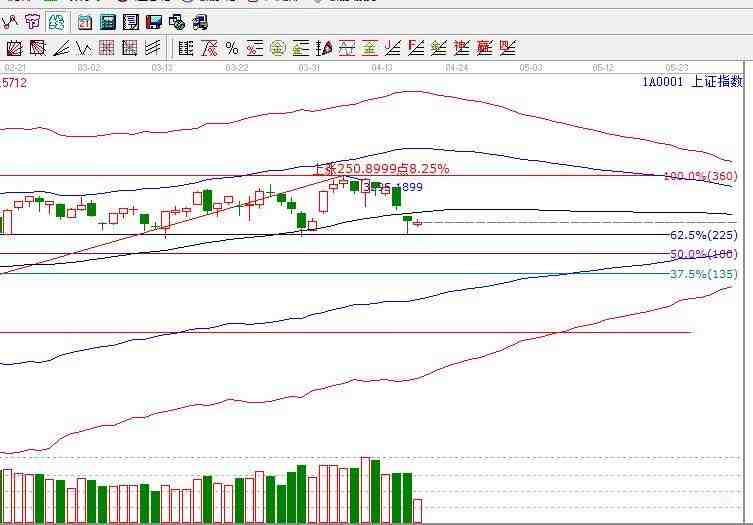Select the ruler with red triangle tool
Viewport: 753px width, 525px height.
[x=324, y=48]
